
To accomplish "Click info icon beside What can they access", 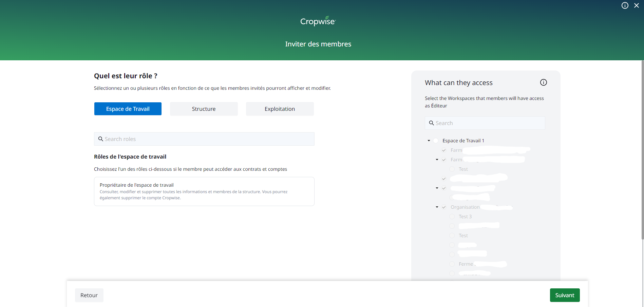I will click(x=543, y=82).
